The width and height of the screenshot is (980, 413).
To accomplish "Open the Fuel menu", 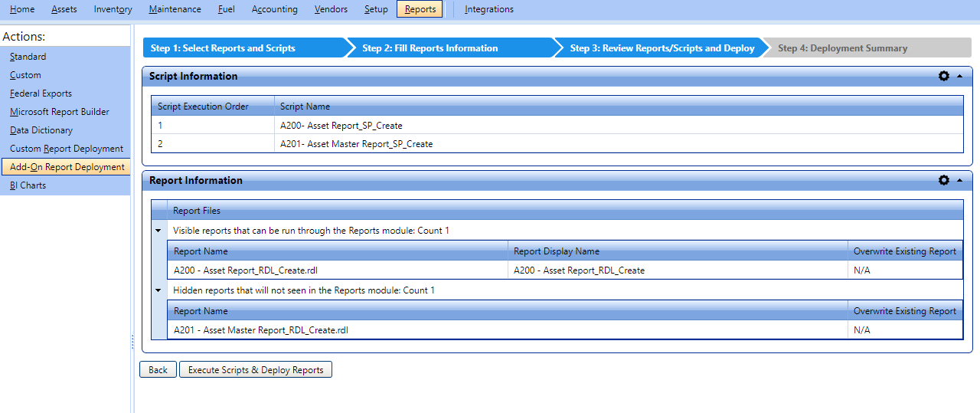I will (x=226, y=9).
